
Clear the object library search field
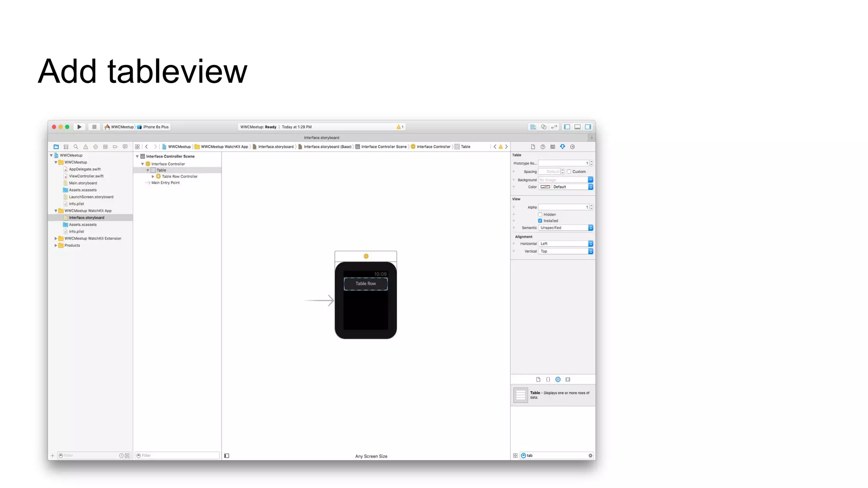click(590, 456)
